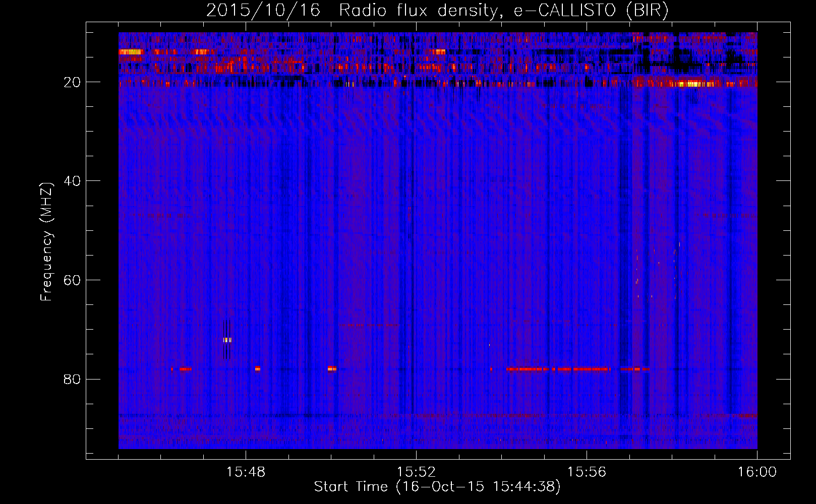Click the bright yellow-white spot near 72 MHz

pyautogui.click(x=227, y=340)
